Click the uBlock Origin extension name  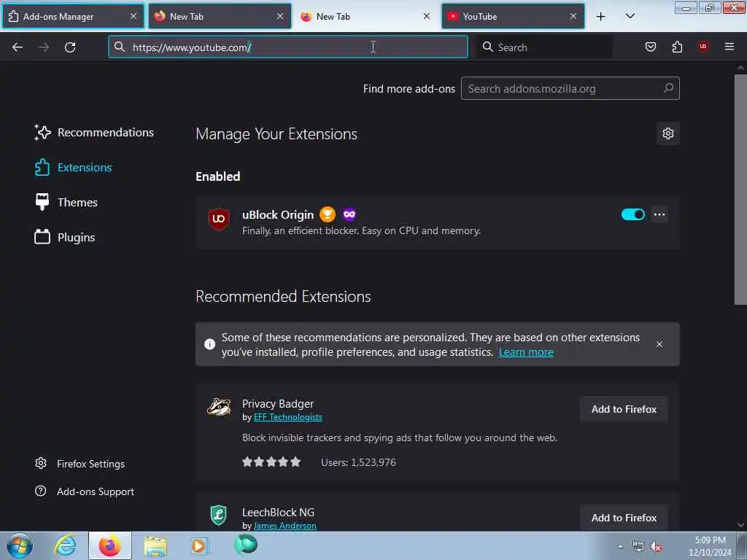click(278, 215)
